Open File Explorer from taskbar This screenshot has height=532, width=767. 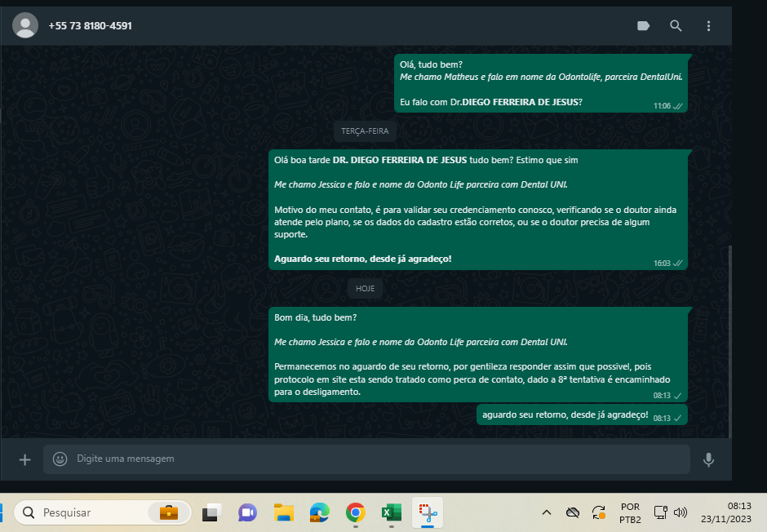(284, 512)
